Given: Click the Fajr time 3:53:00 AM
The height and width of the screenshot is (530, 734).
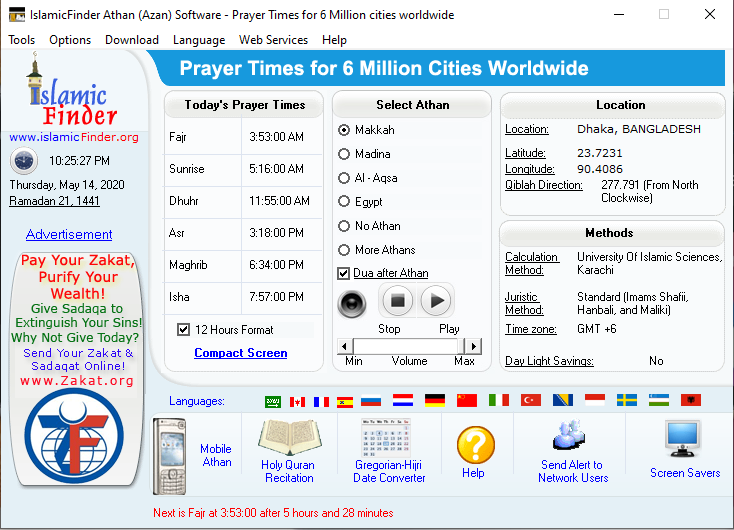Looking at the screenshot, I should (276, 137).
